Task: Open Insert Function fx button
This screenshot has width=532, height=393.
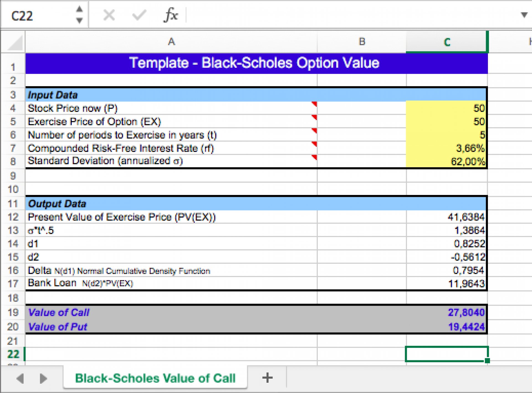Action: coord(171,15)
